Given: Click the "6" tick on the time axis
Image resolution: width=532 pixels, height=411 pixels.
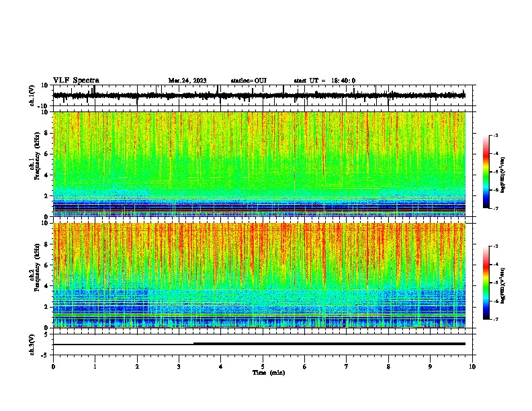Looking at the screenshot, I should pyautogui.click(x=304, y=367).
